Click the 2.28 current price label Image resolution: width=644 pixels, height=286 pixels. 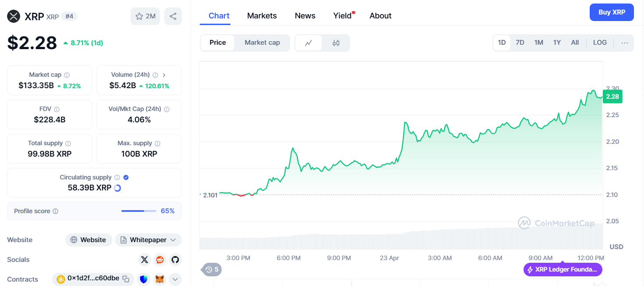[612, 97]
